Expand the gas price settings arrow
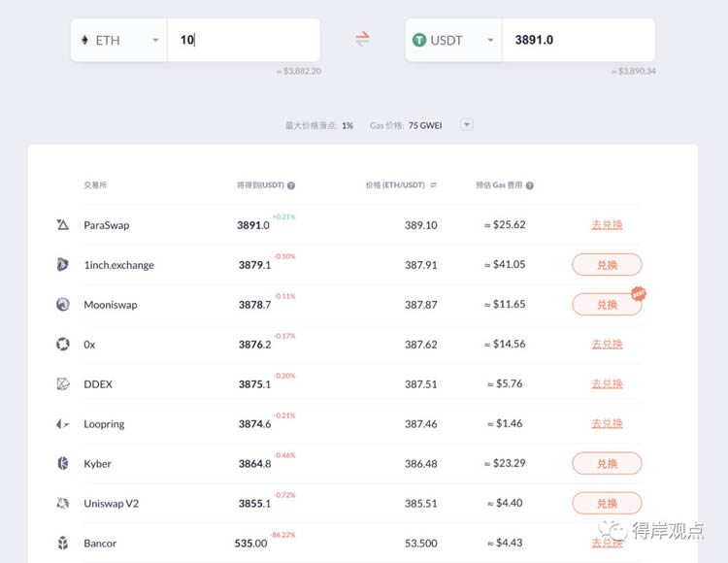 [x=467, y=125]
